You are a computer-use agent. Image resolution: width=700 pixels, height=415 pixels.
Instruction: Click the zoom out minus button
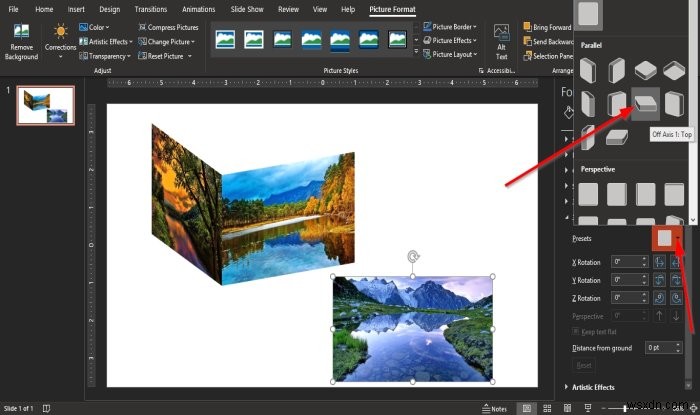(604, 408)
